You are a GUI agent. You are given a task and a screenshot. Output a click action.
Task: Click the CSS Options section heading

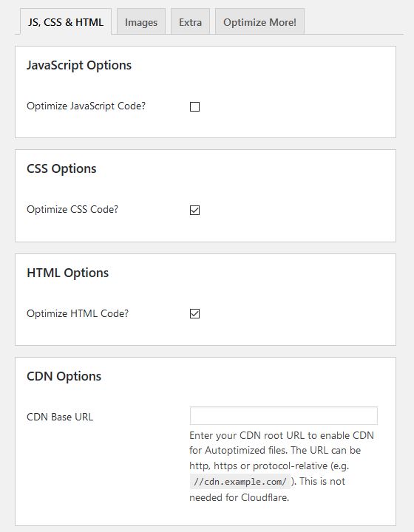coord(61,168)
